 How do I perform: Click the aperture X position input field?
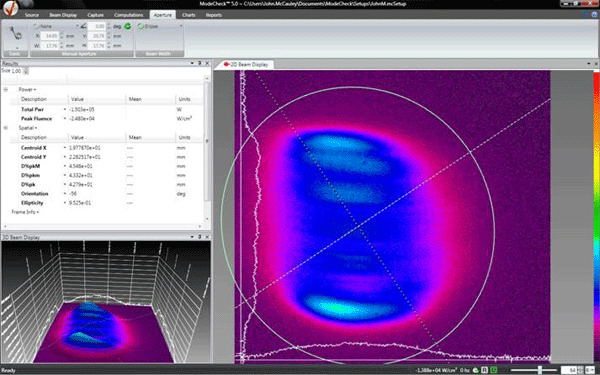point(49,36)
